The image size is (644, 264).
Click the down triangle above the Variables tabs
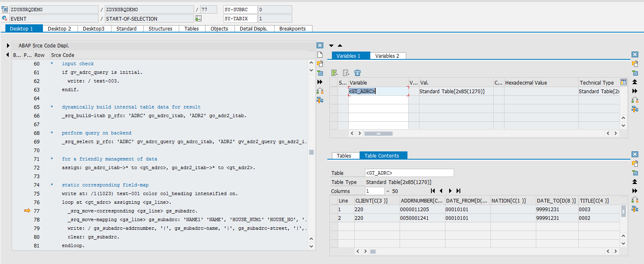(331, 45)
